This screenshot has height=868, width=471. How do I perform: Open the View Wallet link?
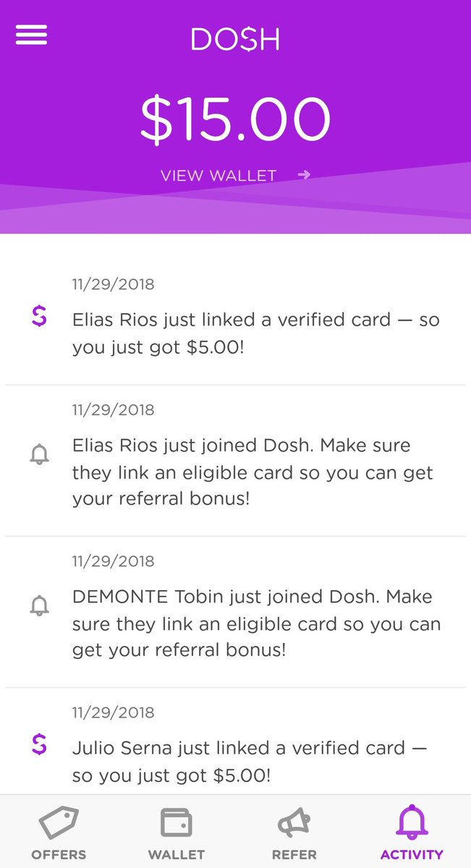click(218, 176)
